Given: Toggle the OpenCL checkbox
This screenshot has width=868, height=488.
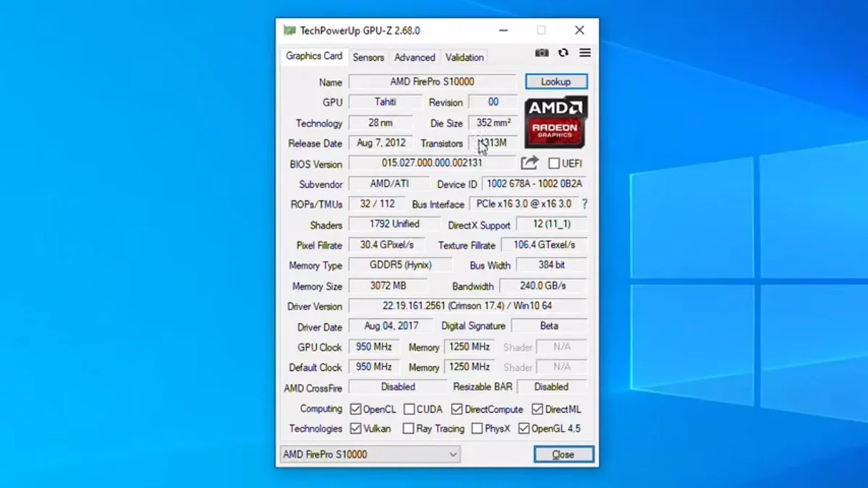Looking at the screenshot, I should click(x=355, y=409).
